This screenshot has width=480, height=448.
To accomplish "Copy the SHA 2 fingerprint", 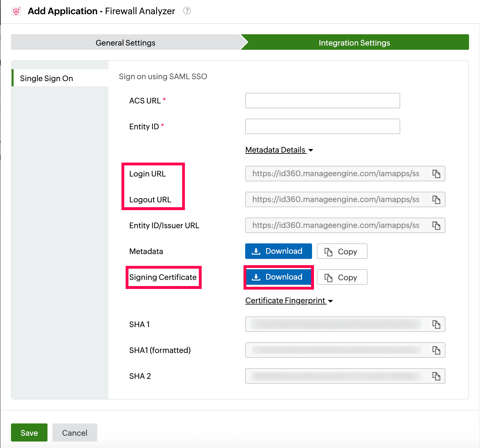I will (436, 376).
